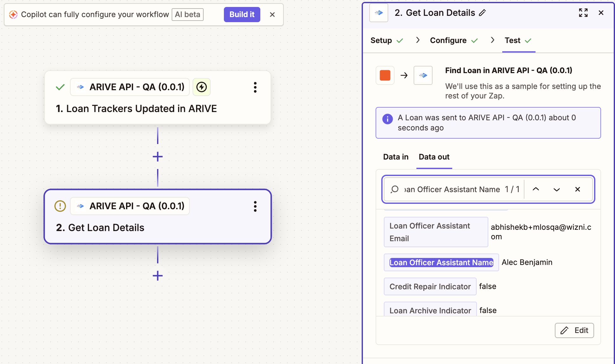
Task: Click the pencil icon to rename step title
Action: click(482, 13)
